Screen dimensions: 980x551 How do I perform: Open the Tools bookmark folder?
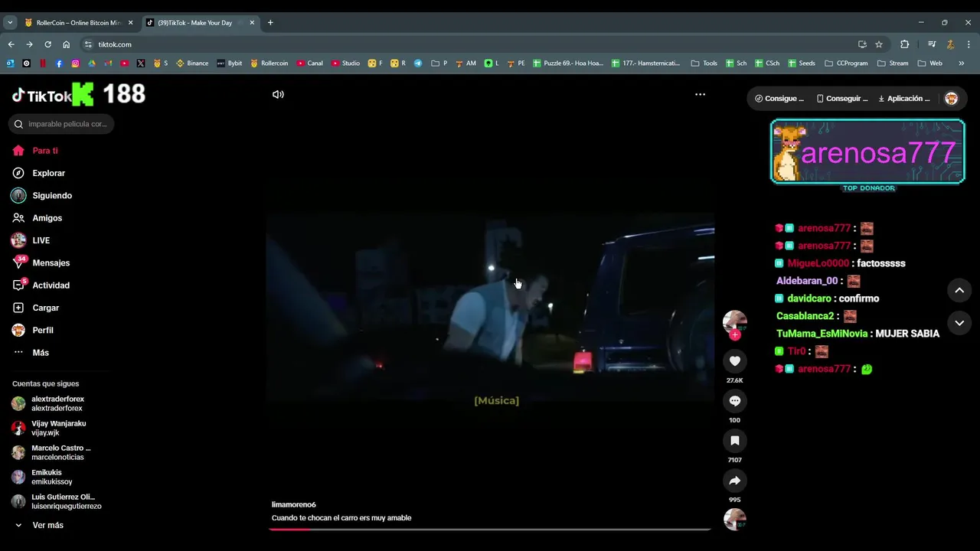click(704, 64)
